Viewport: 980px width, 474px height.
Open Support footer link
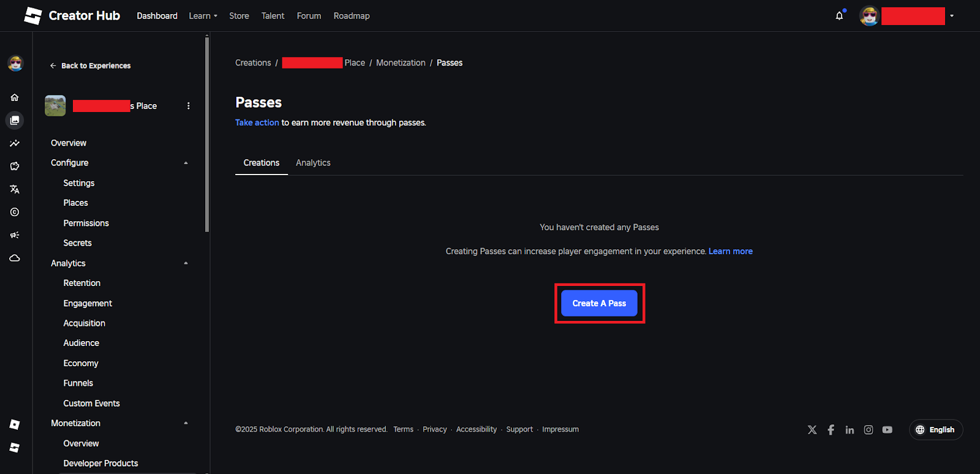[x=519, y=429]
